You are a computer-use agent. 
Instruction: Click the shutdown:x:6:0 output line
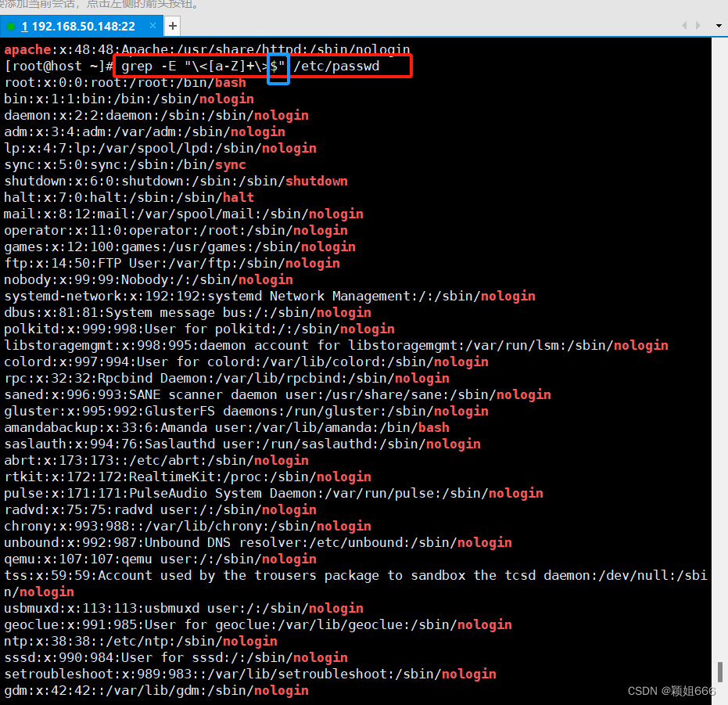coord(176,182)
